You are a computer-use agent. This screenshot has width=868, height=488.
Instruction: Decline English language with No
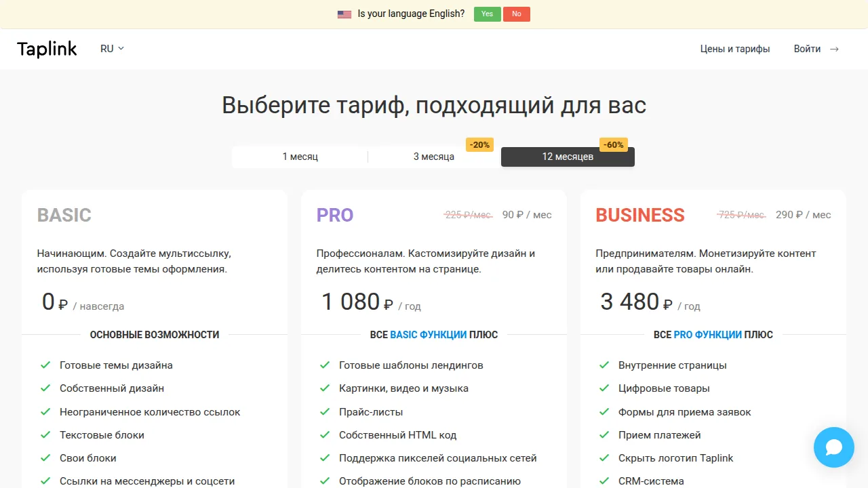click(517, 14)
